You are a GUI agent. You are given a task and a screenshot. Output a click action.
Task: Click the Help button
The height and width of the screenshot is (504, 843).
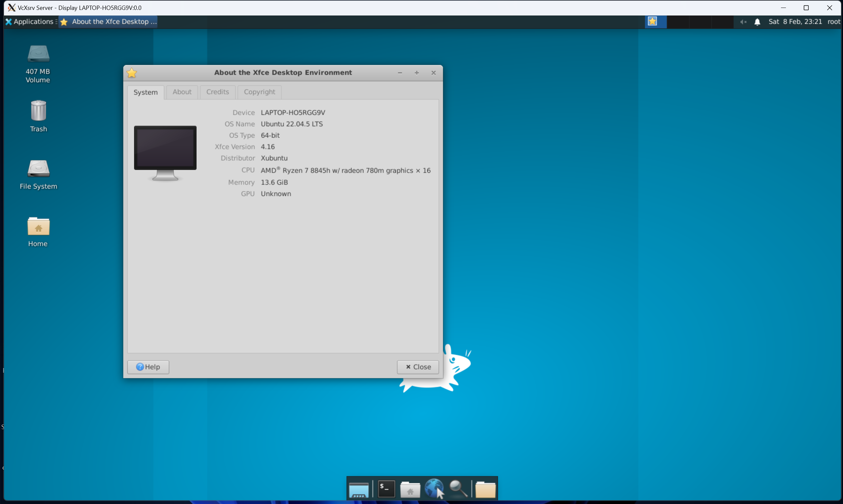coord(148,367)
